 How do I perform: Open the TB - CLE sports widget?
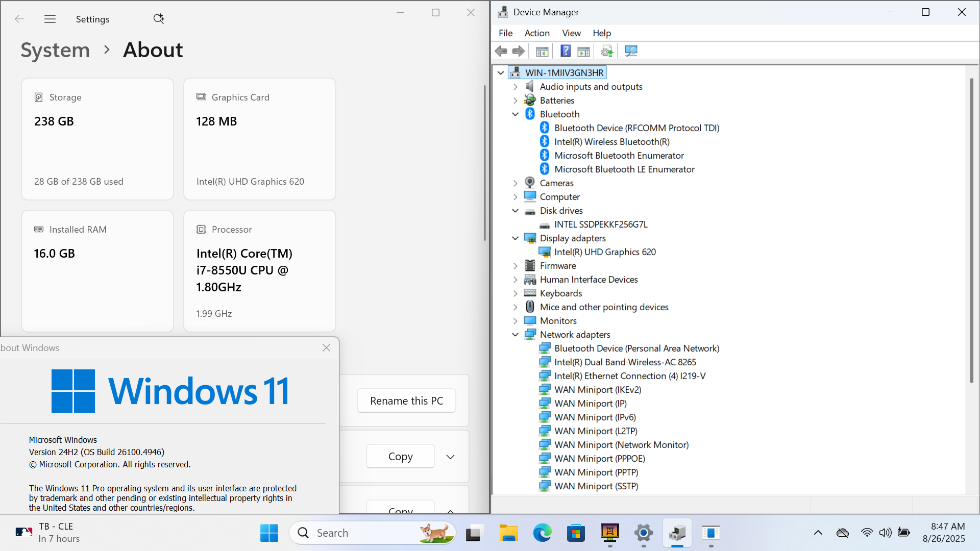(x=48, y=533)
